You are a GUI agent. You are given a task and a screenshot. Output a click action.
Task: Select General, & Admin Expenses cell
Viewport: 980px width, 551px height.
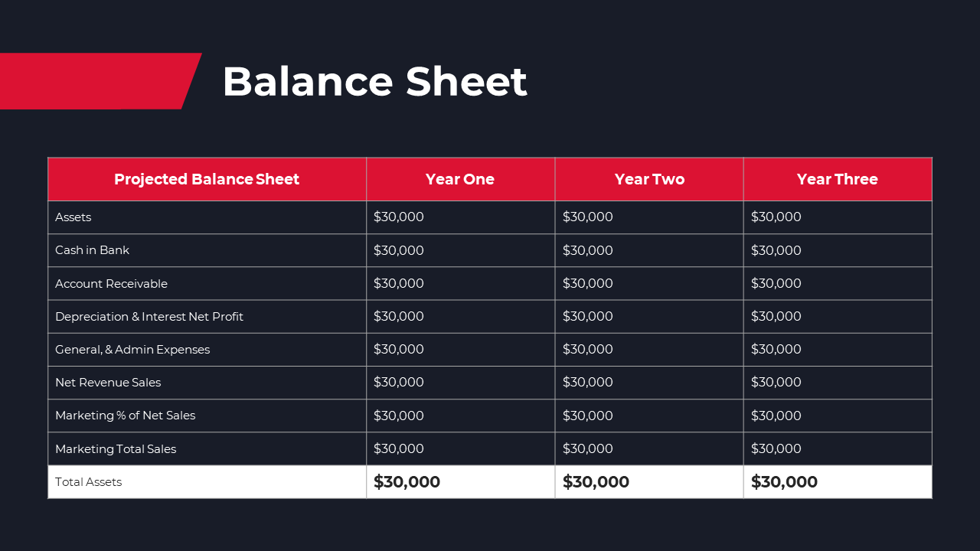pos(207,349)
